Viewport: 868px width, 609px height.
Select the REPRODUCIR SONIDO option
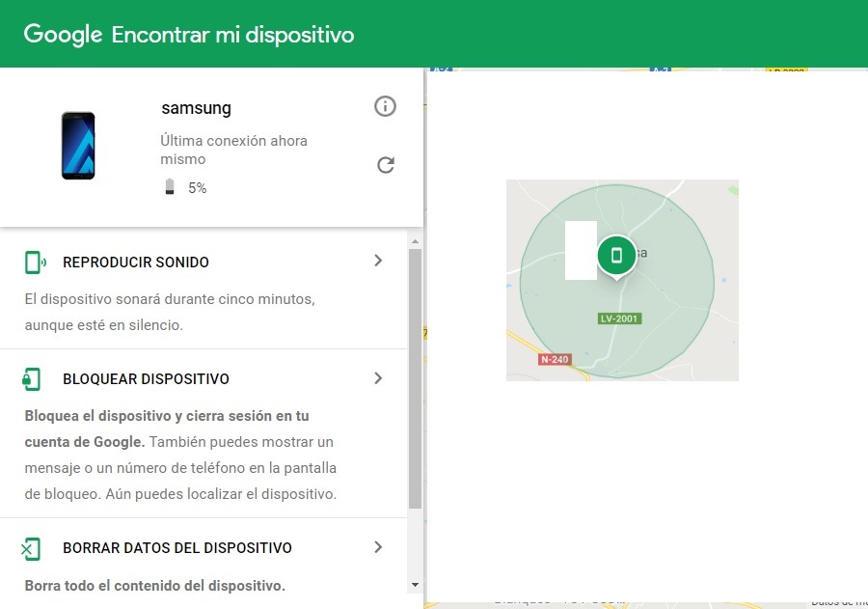click(x=203, y=290)
